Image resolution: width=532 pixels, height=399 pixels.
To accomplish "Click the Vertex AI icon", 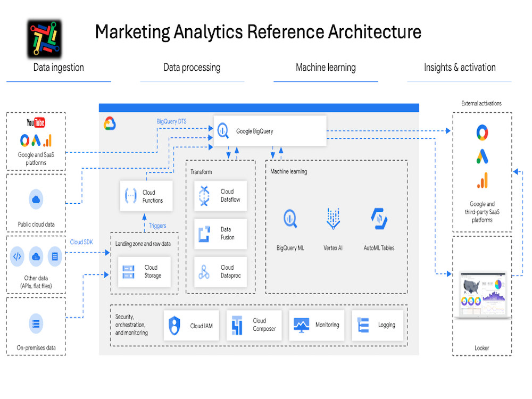I will point(333,219).
